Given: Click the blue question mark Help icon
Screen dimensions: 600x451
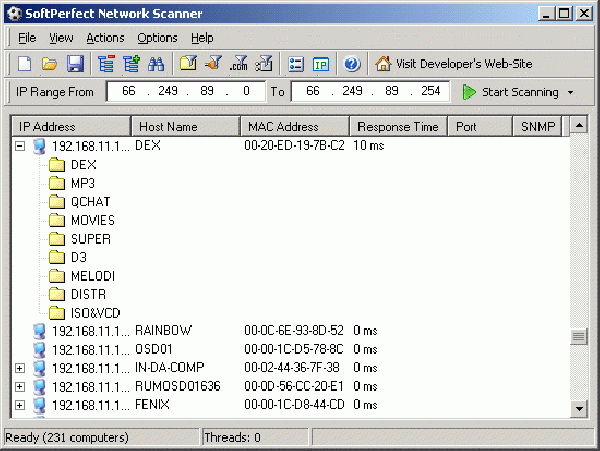Looking at the screenshot, I should click(351, 64).
